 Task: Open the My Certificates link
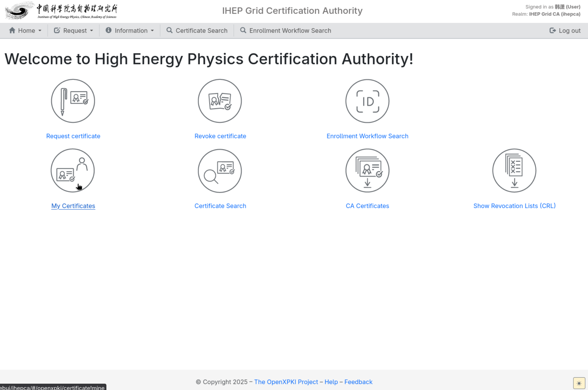pos(73,206)
